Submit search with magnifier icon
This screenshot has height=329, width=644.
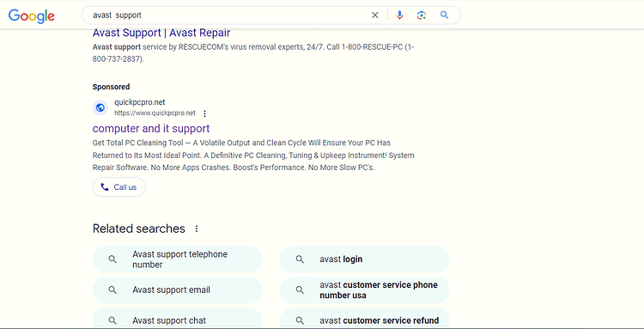[x=444, y=15]
